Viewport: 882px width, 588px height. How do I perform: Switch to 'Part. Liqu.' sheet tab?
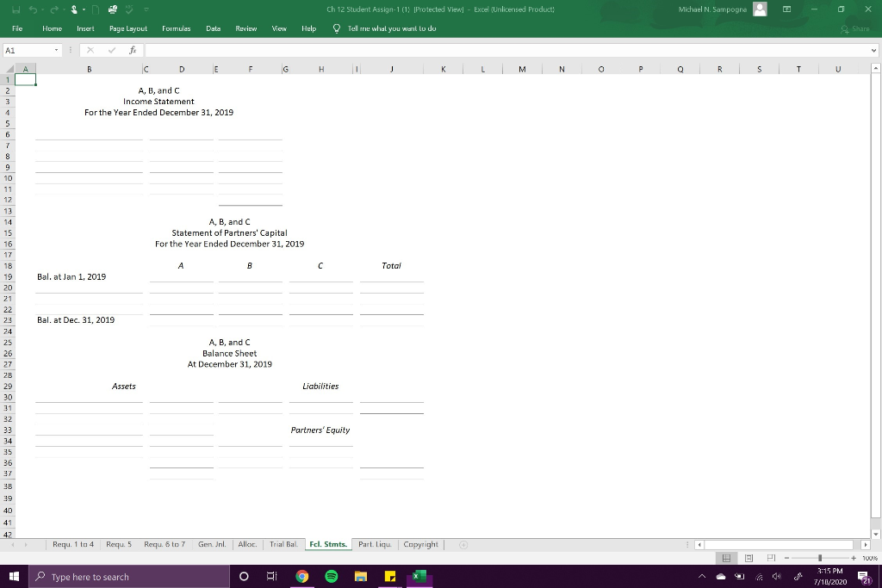(x=375, y=544)
